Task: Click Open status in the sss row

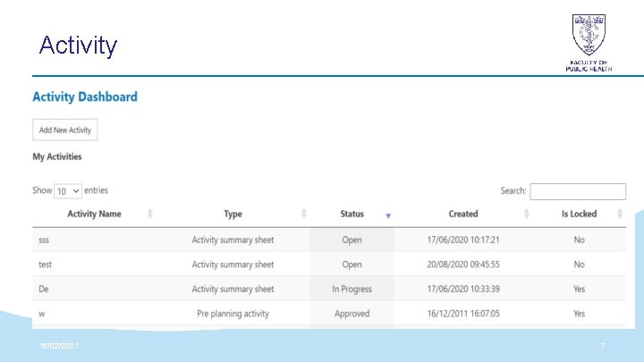Action: pyautogui.click(x=352, y=240)
